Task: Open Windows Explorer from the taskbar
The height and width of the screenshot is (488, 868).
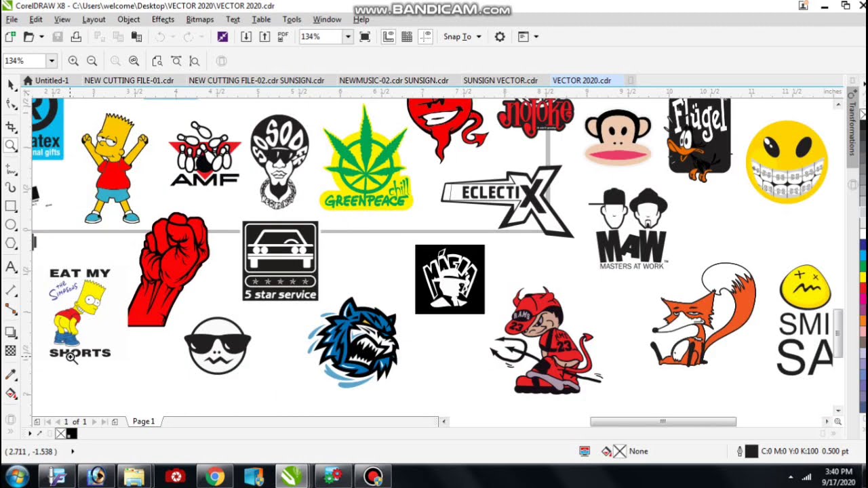Action: pos(135,476)
